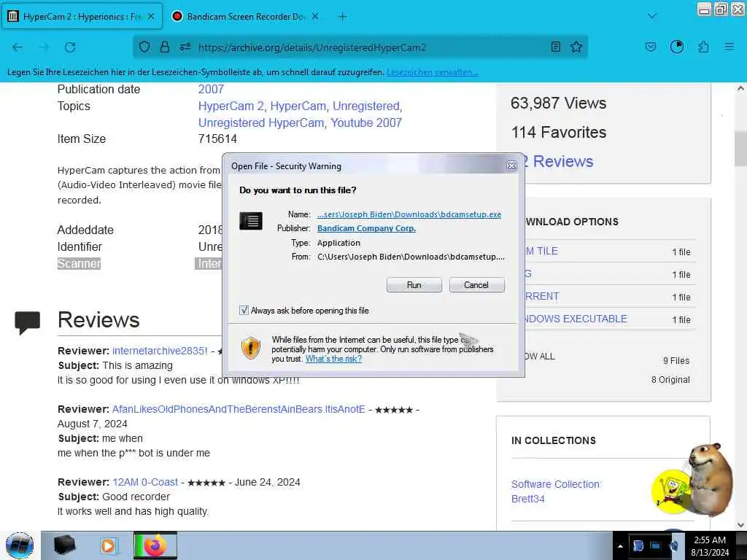The image size is (747, 560).
Task: Open reviewer 12AM 0-Coast profile
Action: coord(145,482)
